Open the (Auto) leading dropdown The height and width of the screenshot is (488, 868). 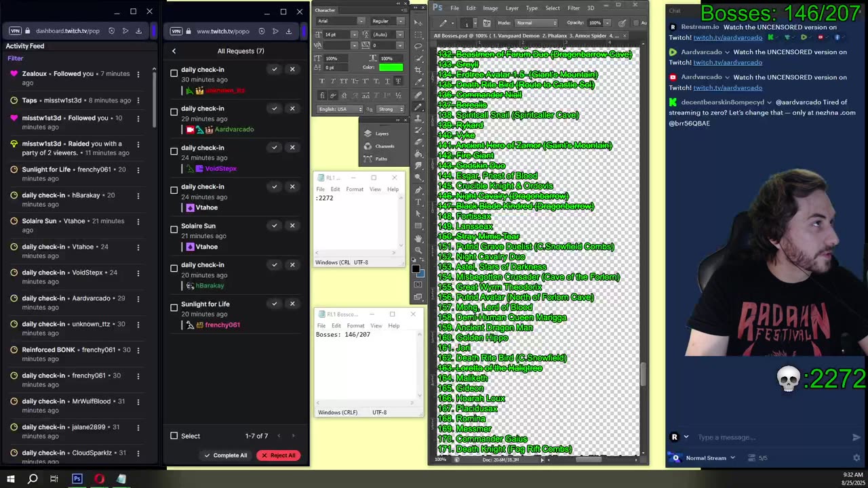[400, 35]
